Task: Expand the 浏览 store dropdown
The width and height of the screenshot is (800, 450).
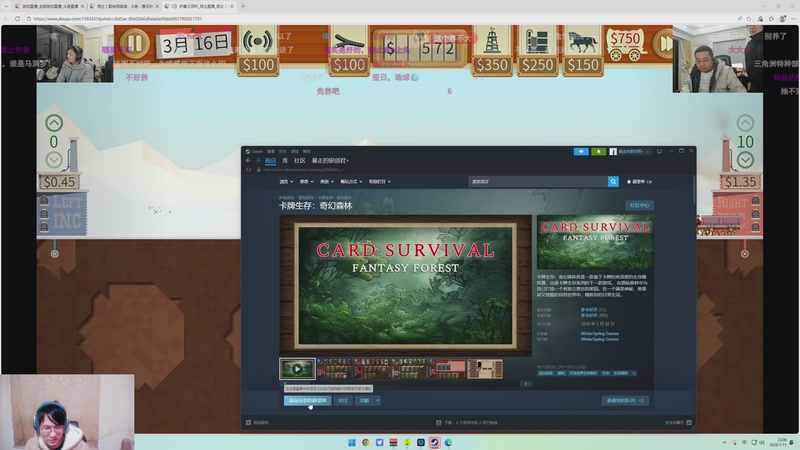Action: click(x=286, y=182)
